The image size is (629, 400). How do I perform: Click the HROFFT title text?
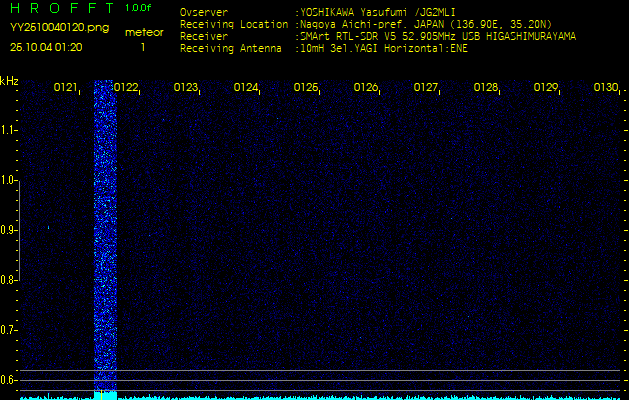[x=63, y=8]
